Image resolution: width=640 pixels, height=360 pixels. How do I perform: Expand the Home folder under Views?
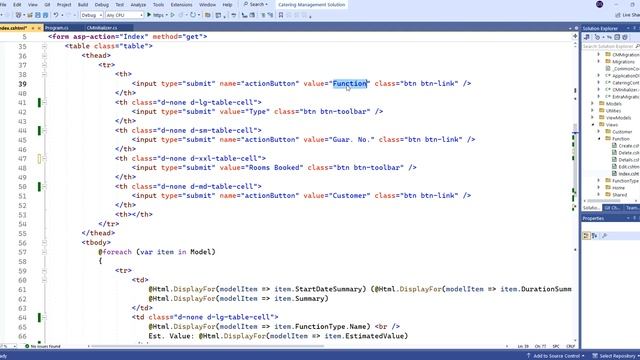pyautogui.click(x=599, y=188)
